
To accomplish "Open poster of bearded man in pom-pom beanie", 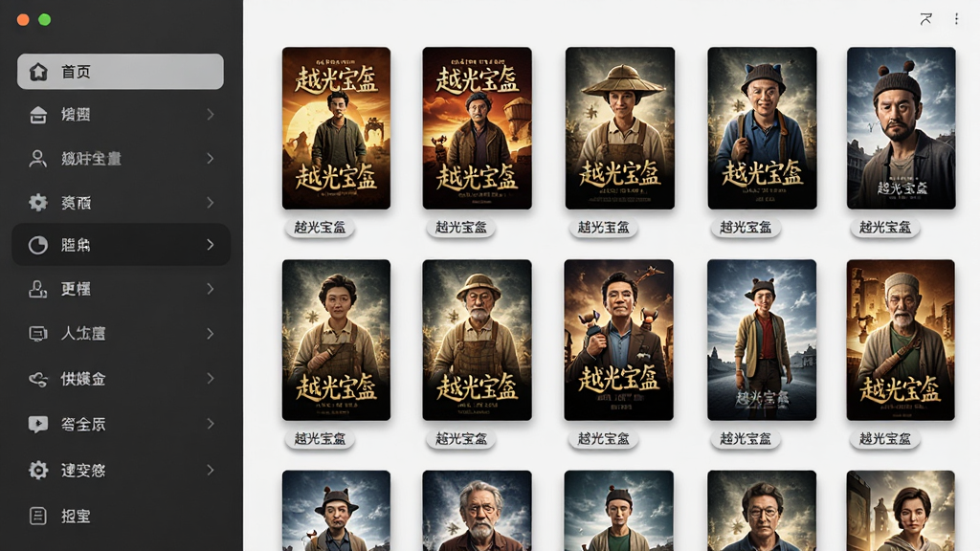I will tap(902, 128).
